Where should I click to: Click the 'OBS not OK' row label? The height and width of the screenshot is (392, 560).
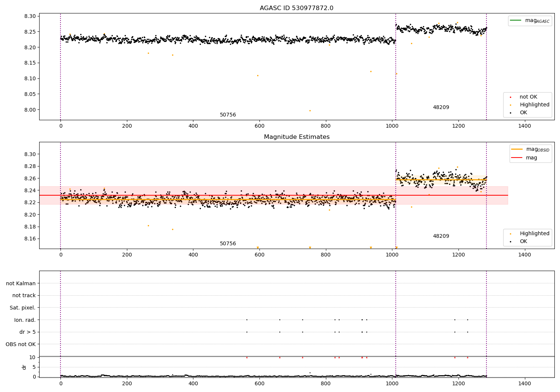(21, 344)
